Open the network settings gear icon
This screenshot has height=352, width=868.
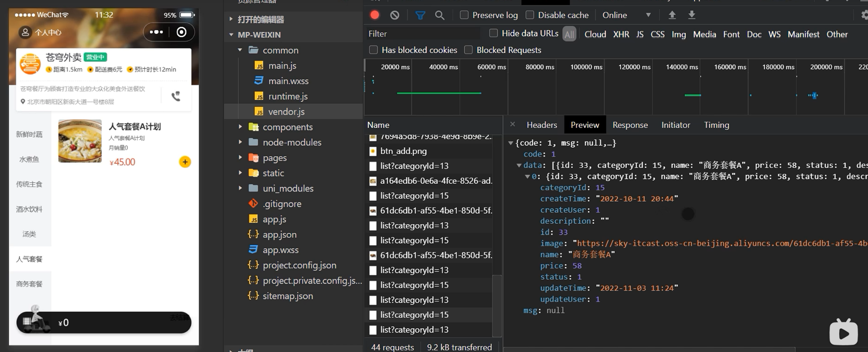pos(864,15)
